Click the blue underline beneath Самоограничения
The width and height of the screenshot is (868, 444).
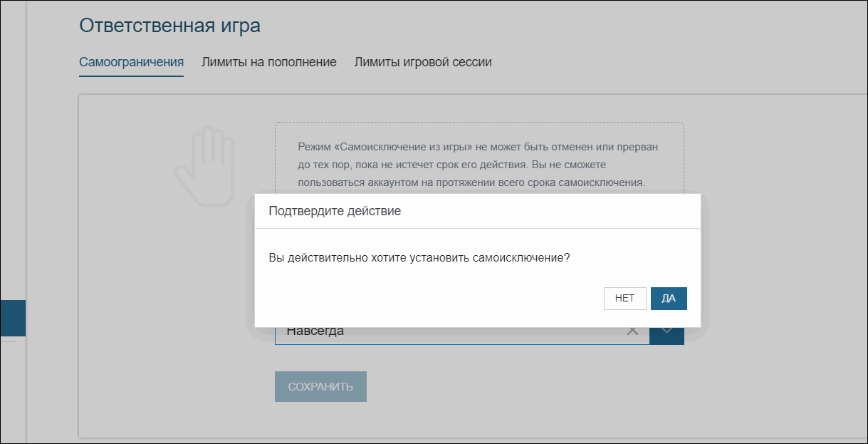(131, 76)
